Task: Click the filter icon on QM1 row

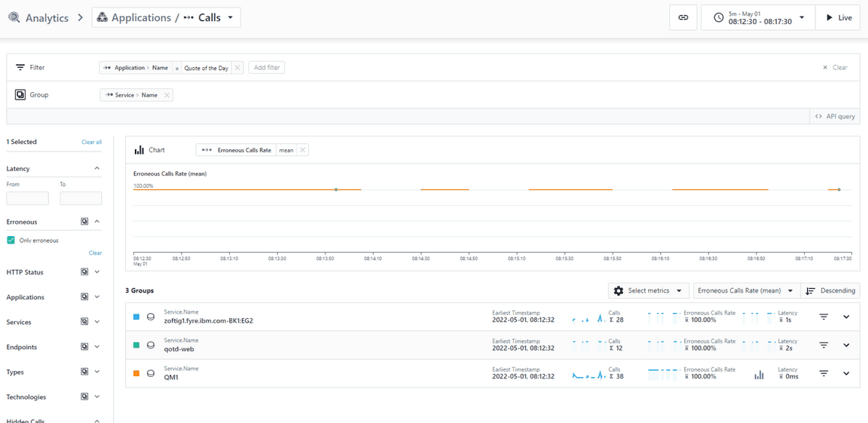Action: pyautogui.click(x=824, y=373)
